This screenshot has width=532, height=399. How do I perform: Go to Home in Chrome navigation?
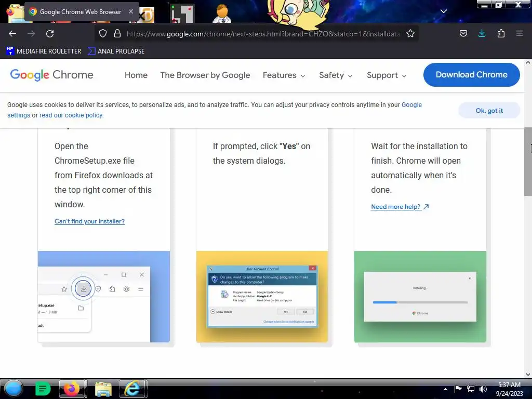136,75
